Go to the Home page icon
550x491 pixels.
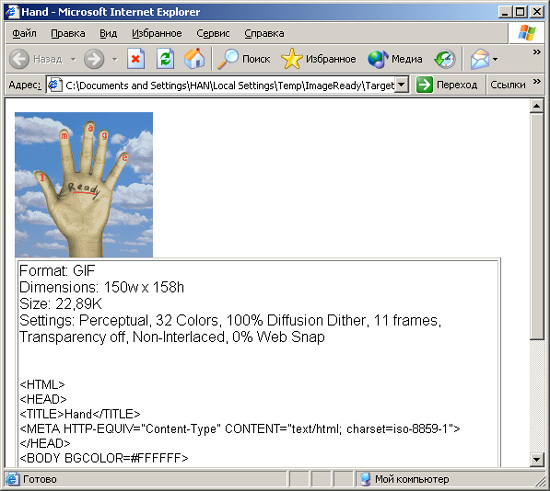click(x=194, y=59)
